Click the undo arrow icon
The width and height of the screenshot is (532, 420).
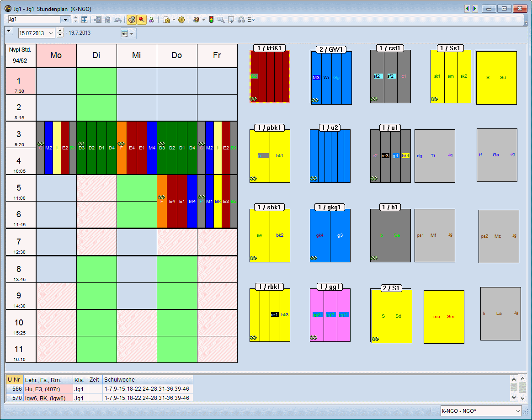pos(118,20)
